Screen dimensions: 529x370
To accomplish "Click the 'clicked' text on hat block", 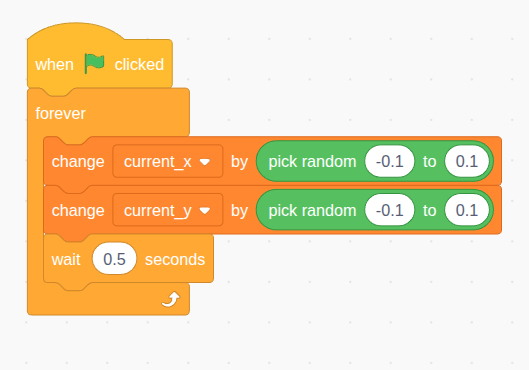I will click(x=139, y=64).
